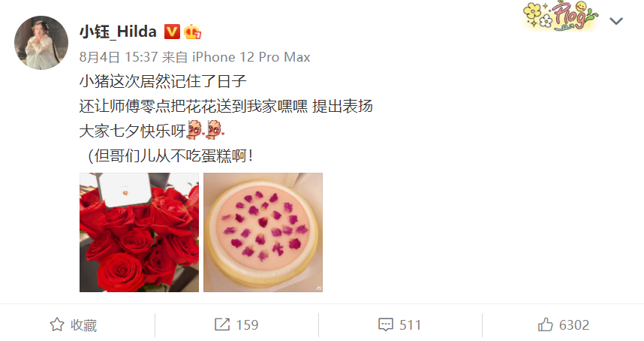Click the star favorite icon
644x341 pixels.
coord(57,324)
